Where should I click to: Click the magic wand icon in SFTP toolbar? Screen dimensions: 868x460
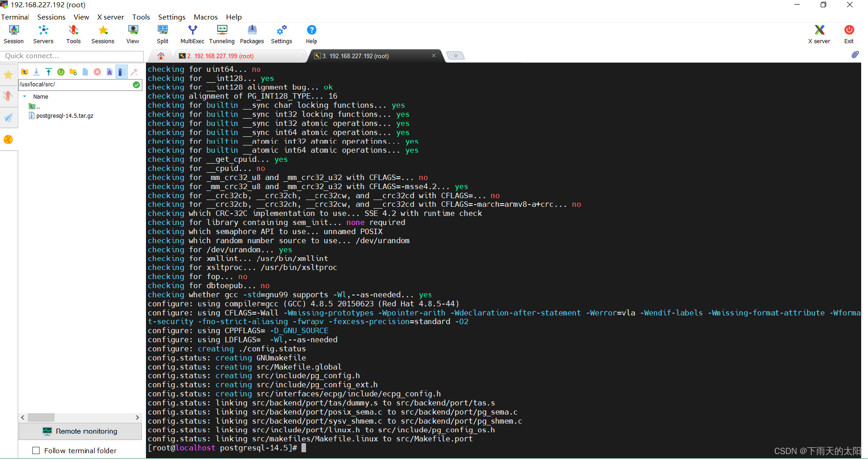[134, 72]
